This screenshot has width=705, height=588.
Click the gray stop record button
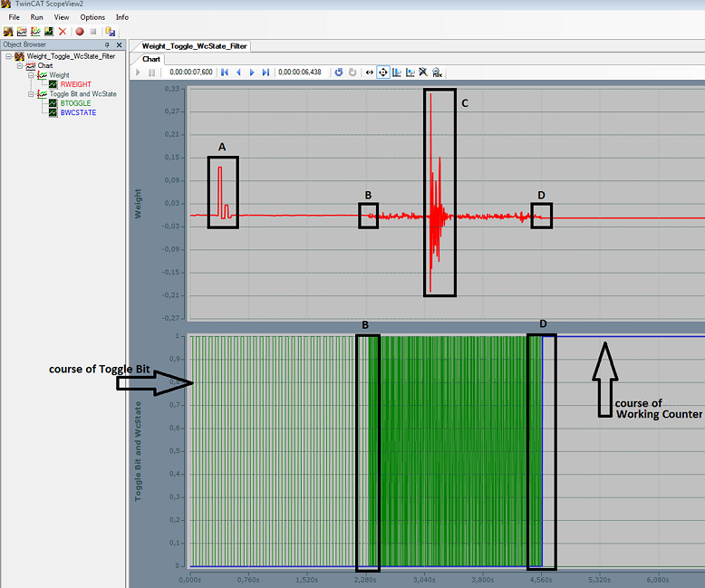click(x=93, y=32)
